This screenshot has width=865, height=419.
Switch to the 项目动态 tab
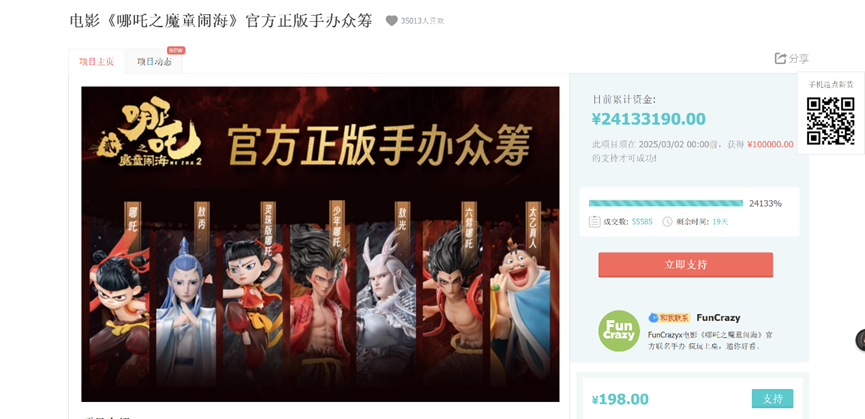pyautogui.click(x=154, y=61)
